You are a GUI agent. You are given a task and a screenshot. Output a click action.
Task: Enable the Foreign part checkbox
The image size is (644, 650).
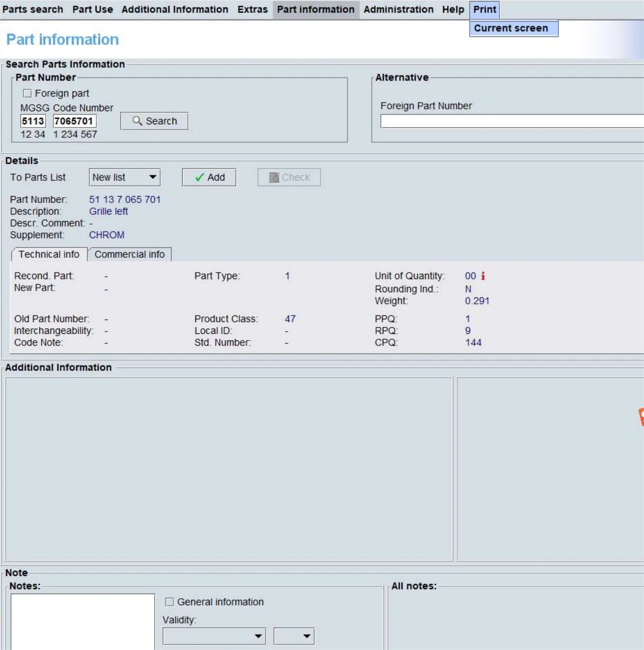pyautogui.click(x=27, y=93)
